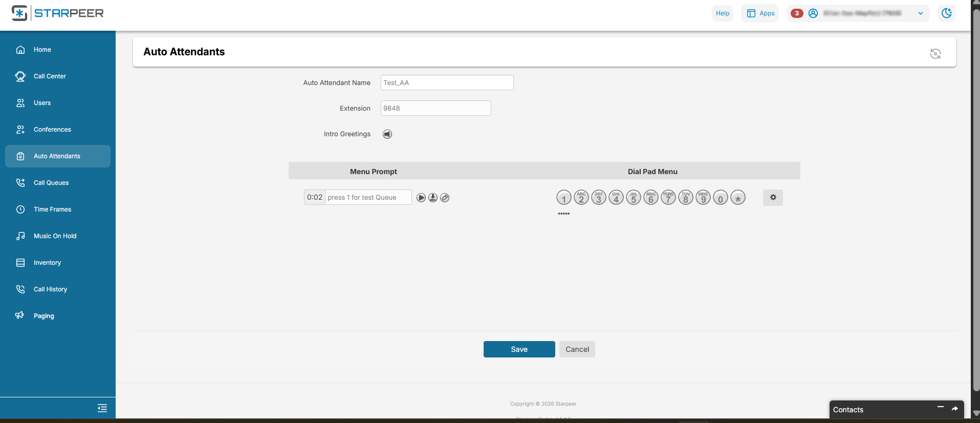The width and height of the screenshot is (980, 423).
Task: Go to Call Queues in sidebar
Action: 51,183
